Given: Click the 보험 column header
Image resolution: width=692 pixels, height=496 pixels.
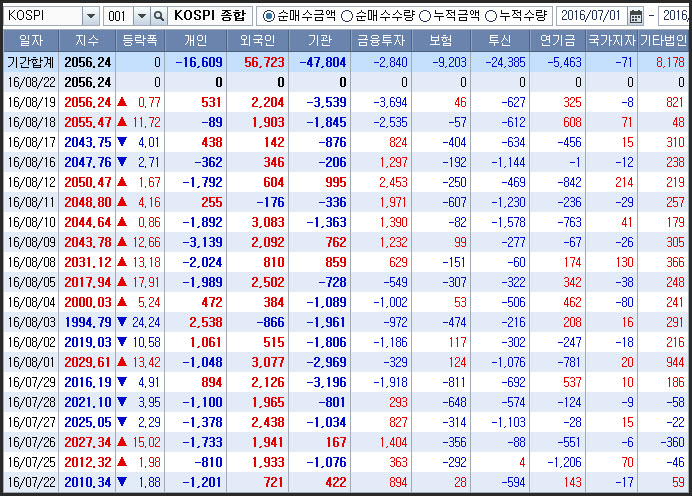Looking at the screenshot, I should [x=441, y=41].
